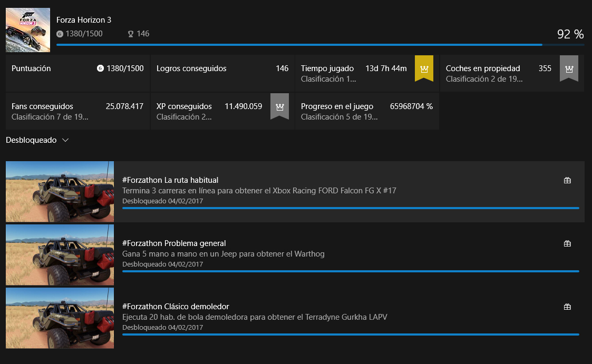Click the 11.490.059 XP value
592x364 pixels.
[243, 106]
